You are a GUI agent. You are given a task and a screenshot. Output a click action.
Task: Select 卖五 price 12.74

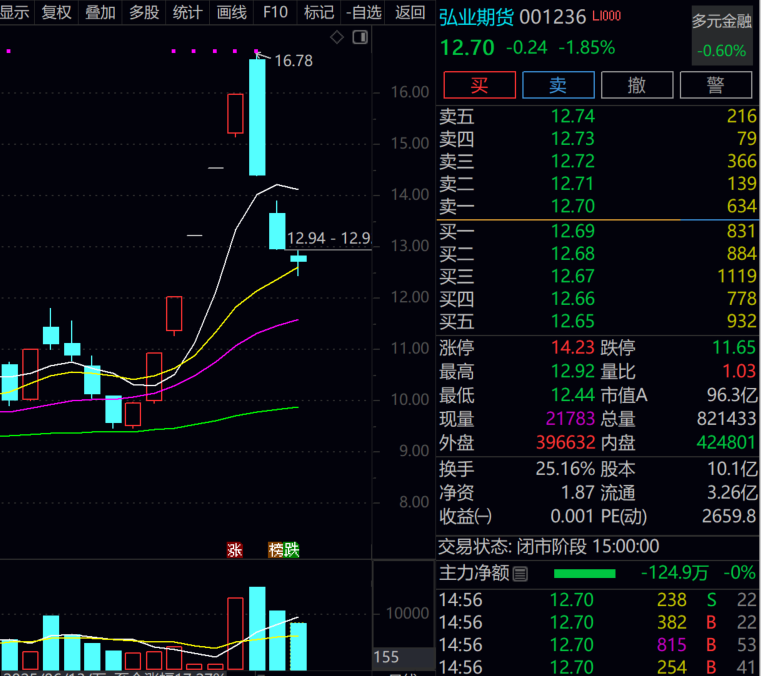click(x=573, y=116)
